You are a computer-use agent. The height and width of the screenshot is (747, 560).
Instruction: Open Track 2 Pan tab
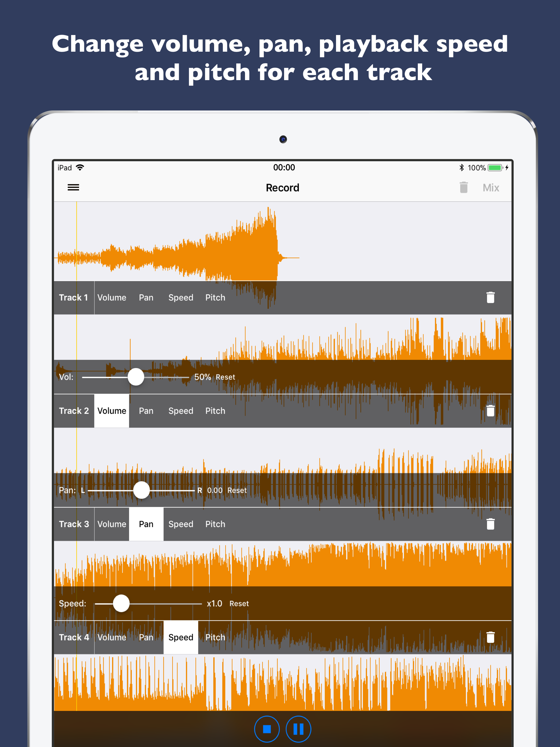(x=146, y=411)
